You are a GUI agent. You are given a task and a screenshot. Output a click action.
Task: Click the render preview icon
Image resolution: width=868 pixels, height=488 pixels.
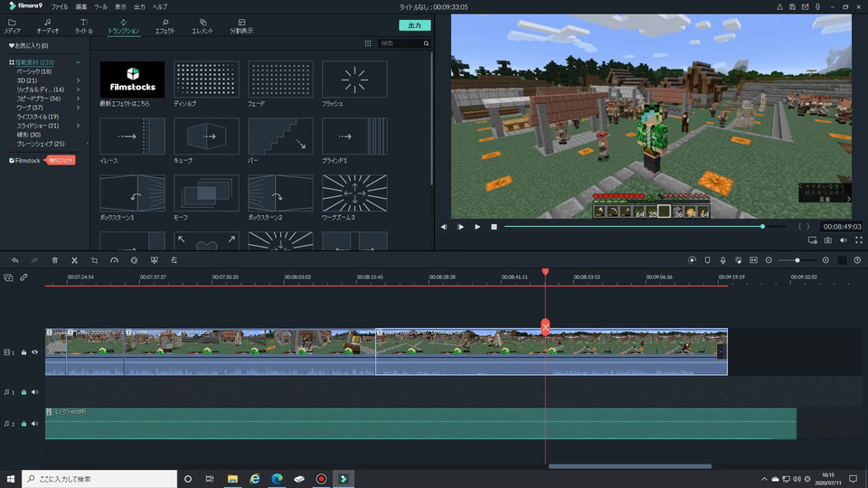pos(692,260)
